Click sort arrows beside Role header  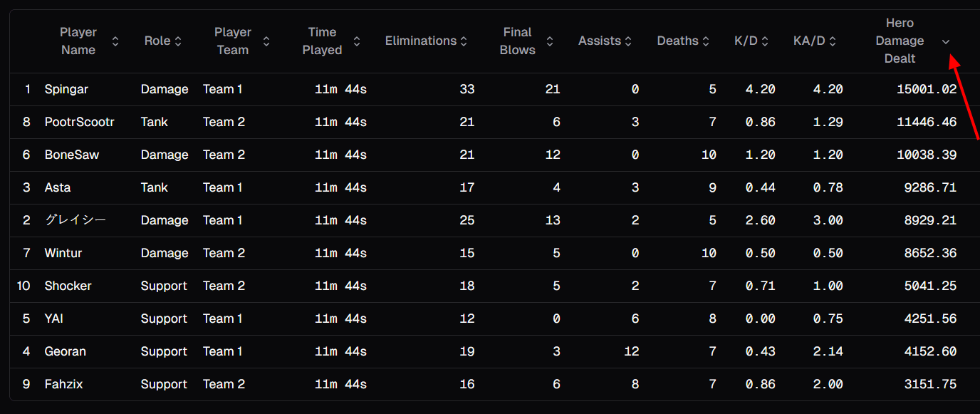(178, 41)
